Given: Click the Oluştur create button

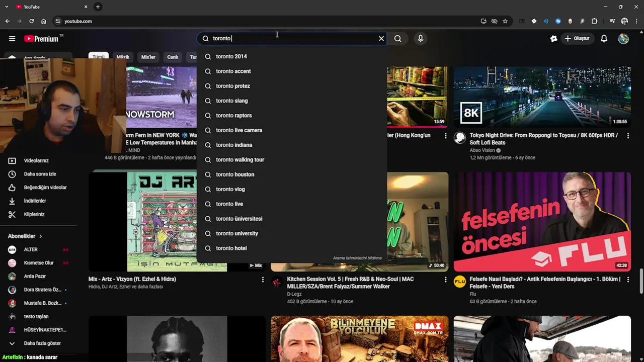Looking at the screenshot, I should (x=577, y=38).
